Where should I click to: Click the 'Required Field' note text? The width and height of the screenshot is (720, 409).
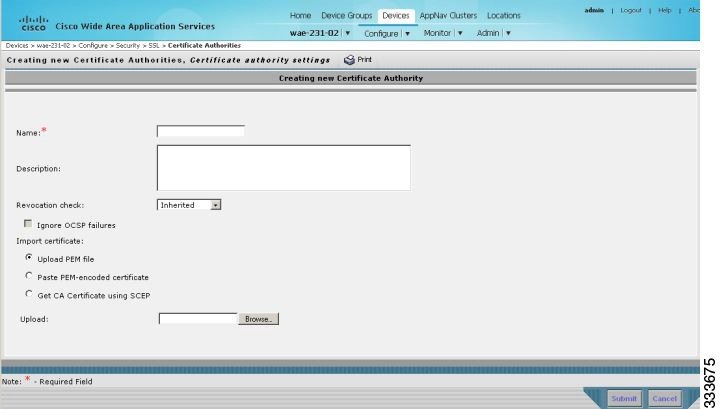coord(66,381)
